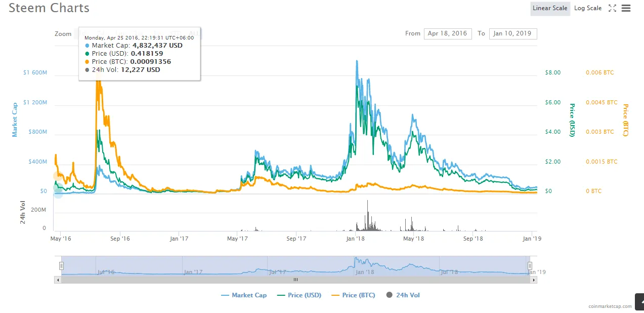The height and width of the screenshot is (313, 644).
Task: Toggle fullscreen chart view icon
Action: (612, 8)
